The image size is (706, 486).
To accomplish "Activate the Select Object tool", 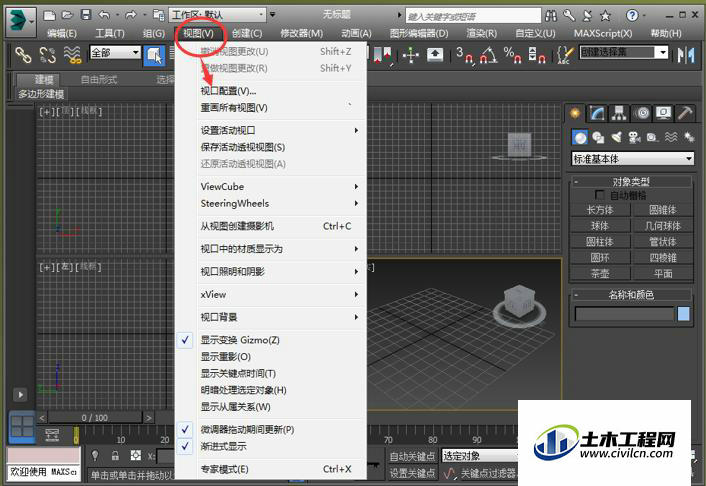I will tap(154, 55).
